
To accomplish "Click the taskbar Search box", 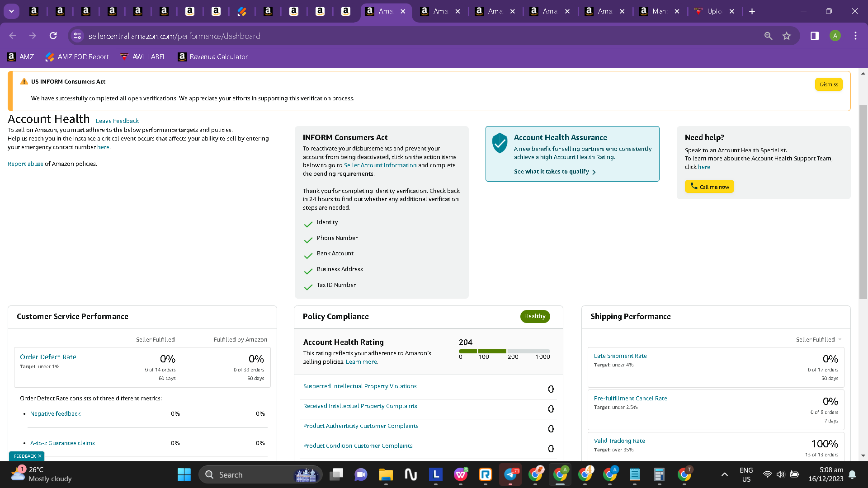I will 260,474.
